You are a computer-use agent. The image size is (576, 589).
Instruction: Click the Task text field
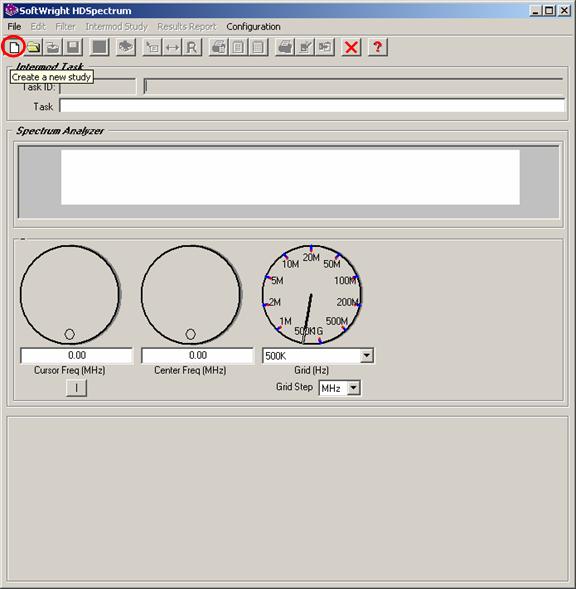pyautogui.click(x=312, y=106)
